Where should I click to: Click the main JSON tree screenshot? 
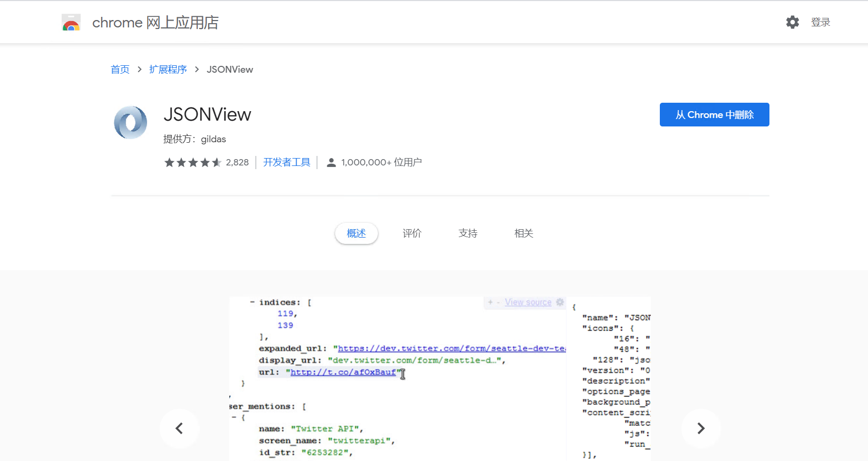click(x=397, y=378)
